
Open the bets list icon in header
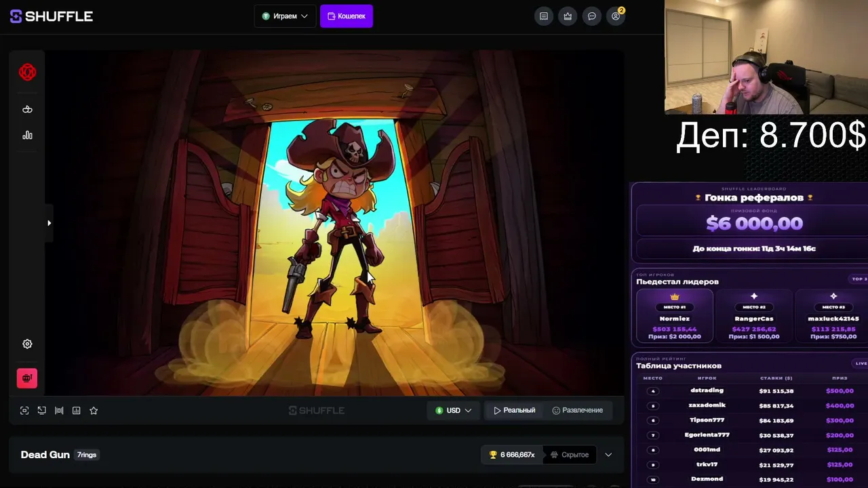(x=544, y=16)
